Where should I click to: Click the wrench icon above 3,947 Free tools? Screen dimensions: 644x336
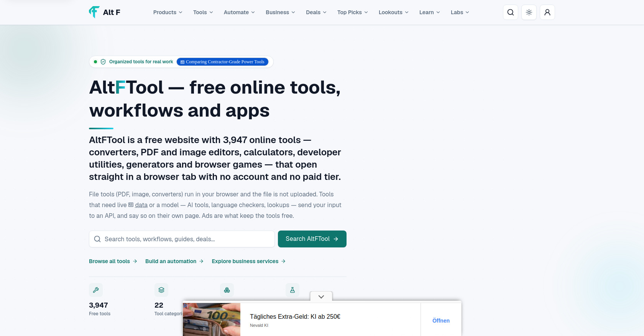coord(96,290)
